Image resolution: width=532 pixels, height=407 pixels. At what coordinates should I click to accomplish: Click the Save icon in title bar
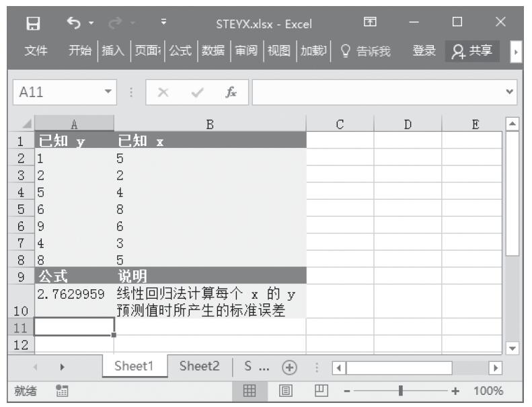click(x=32, y=24)
